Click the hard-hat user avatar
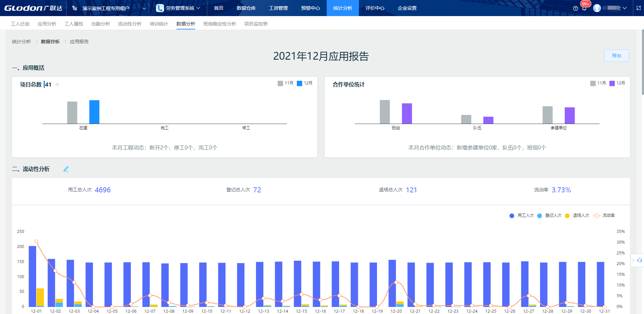The image size is (644, 314). point(597,8)
